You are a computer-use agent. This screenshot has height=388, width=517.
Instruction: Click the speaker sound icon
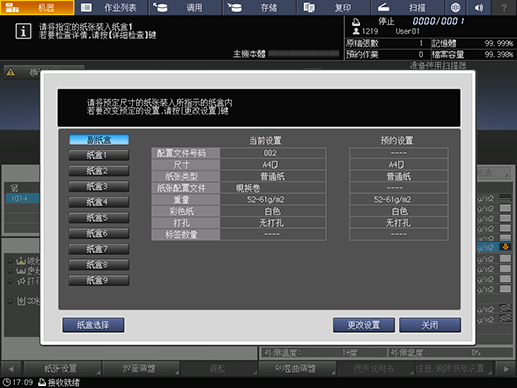[x=479, y=7]
